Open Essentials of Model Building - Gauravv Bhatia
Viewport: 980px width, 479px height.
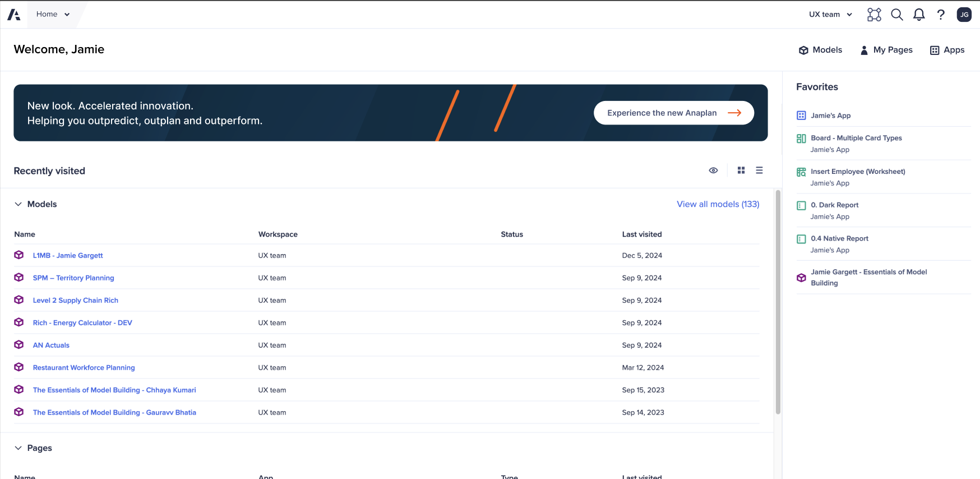114,412
